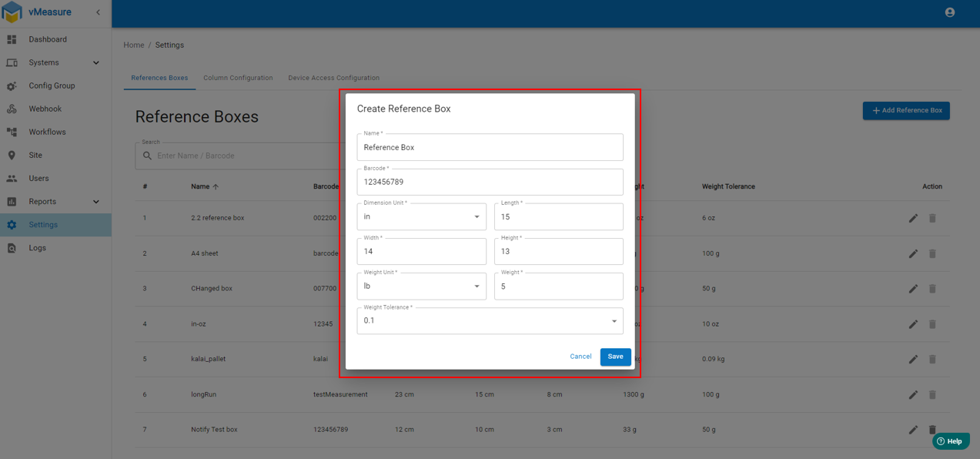Open the Weight Unit dropdown
Viewport: 980px width, 459px height.
click(x=422, y=286)
